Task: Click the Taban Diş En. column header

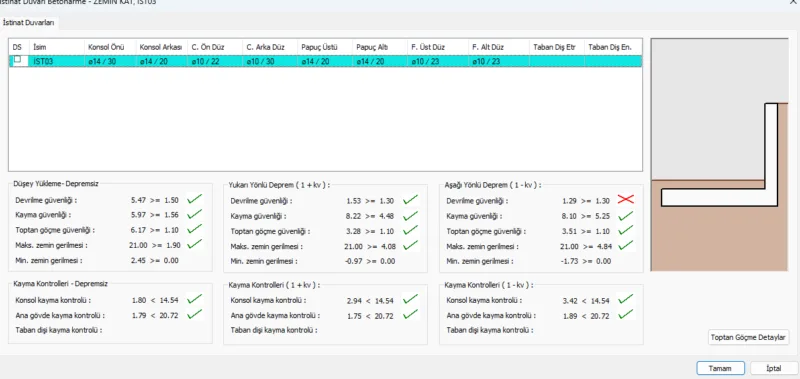Action: 613,47
